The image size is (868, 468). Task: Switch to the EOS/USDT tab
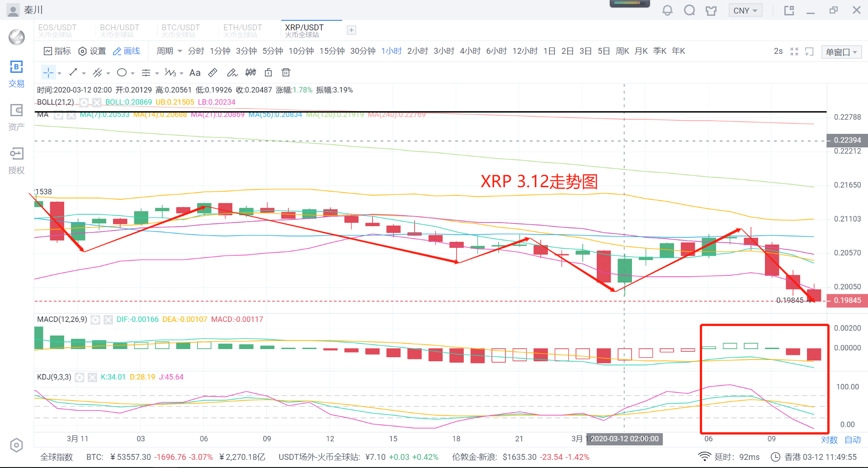pyautogui.click(x=57, y=30)
